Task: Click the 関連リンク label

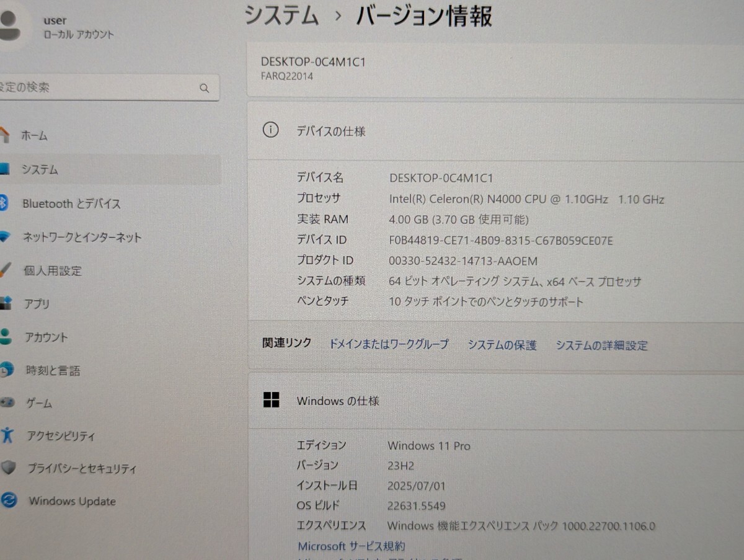Action: pyautogui.click(x=286, y=343)
